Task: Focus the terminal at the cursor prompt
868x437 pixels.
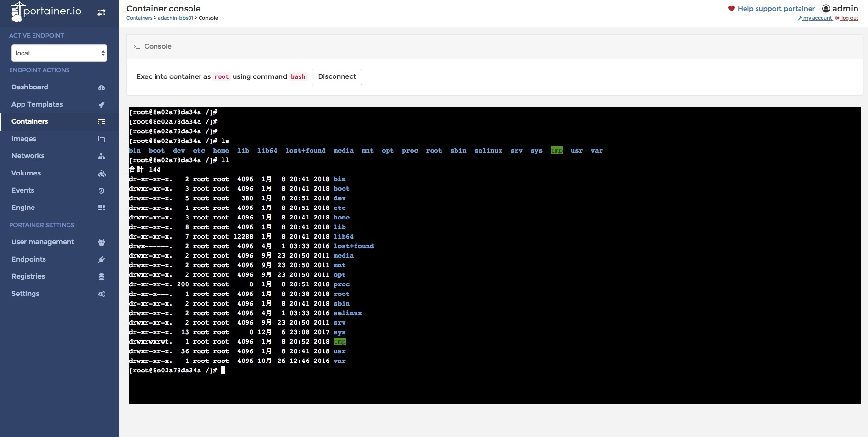Action: [223, 371]
